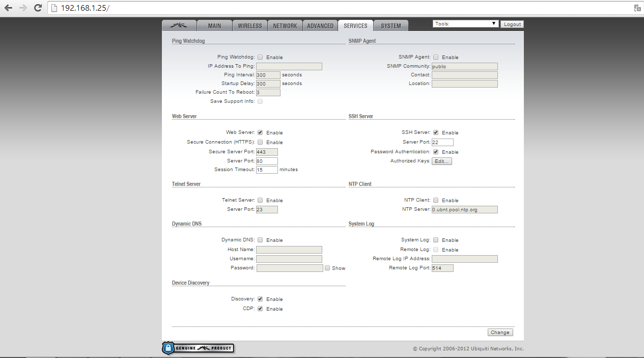Edit the SSH Authorized Keys

click(x=441, y=161)
